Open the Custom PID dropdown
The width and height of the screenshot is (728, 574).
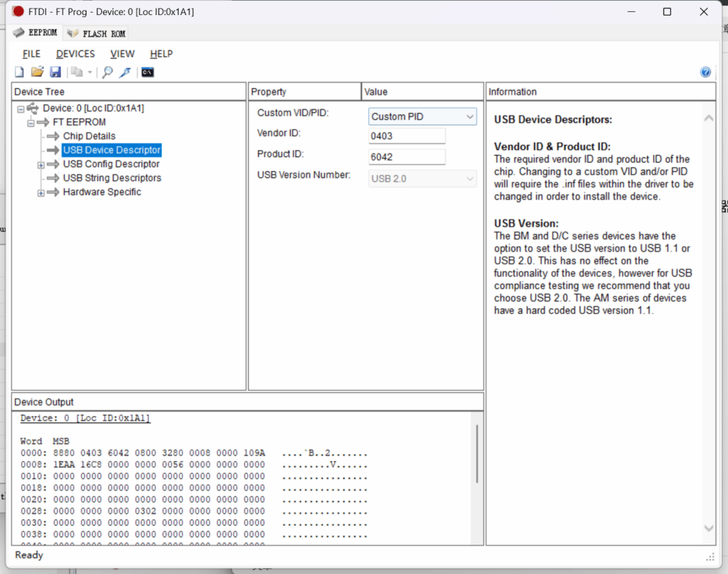(x=422, y=117)
